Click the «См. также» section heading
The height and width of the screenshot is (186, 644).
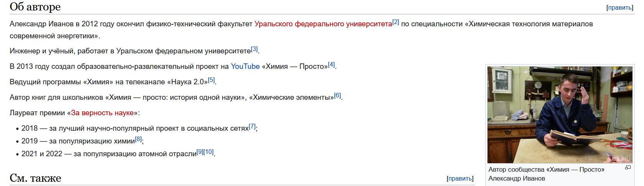pyautogui.click(x=36, y=178)
